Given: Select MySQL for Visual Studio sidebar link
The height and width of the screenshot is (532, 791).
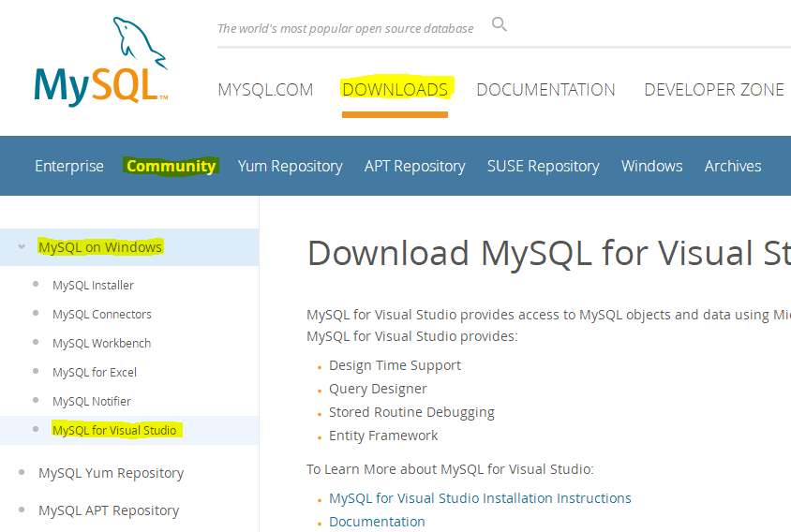Looking at the screenshot, I should pyautogui.click(x=114, y=430).
